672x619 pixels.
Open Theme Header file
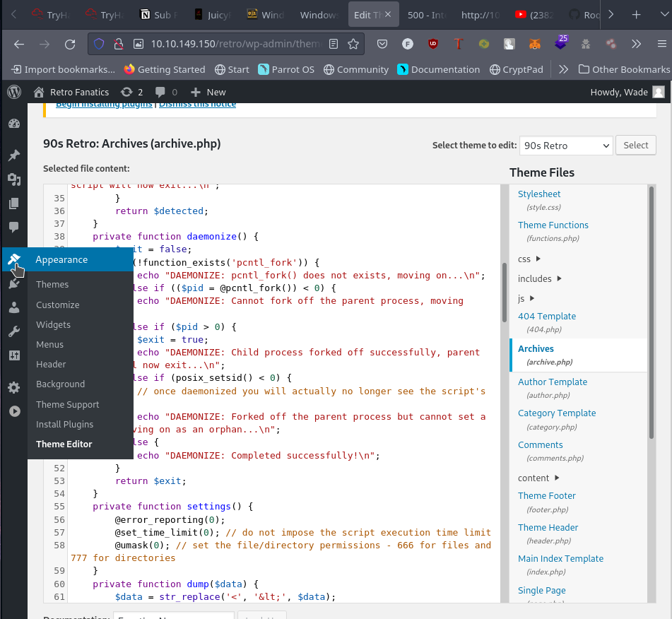pyautogui.click(x=548, y=528)
